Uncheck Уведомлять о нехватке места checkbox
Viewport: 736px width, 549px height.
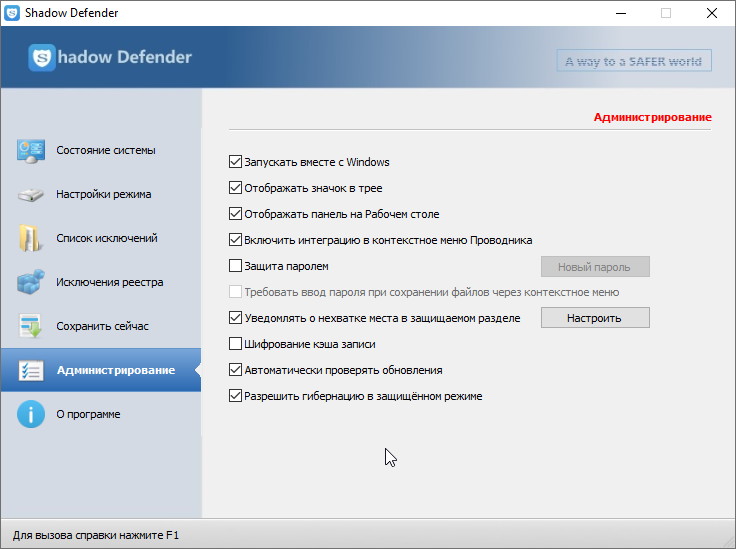235,318
